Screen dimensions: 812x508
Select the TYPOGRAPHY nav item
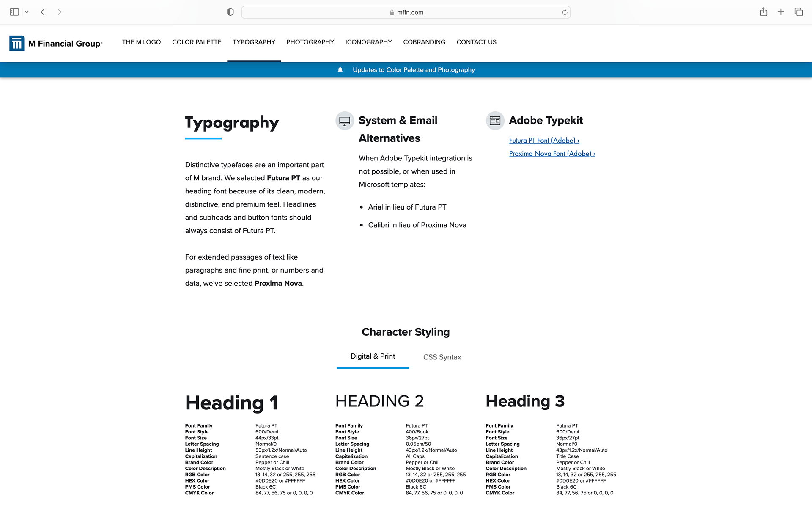pos(254,42)
